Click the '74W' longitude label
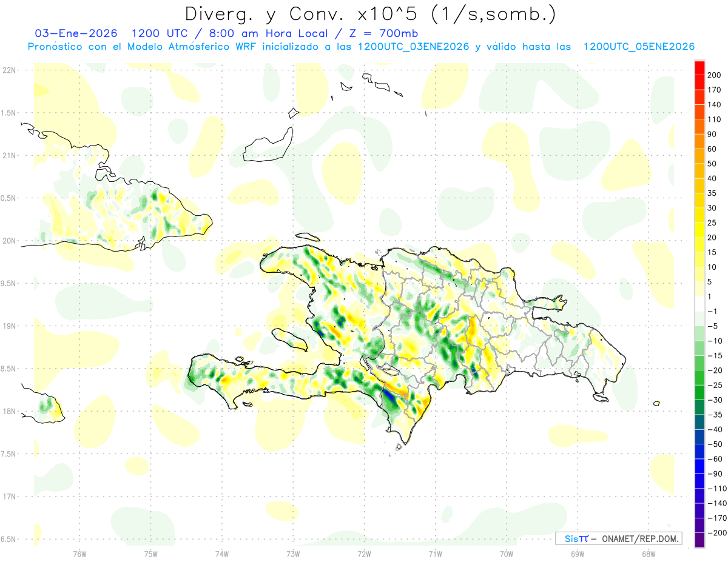 (222, 554)
